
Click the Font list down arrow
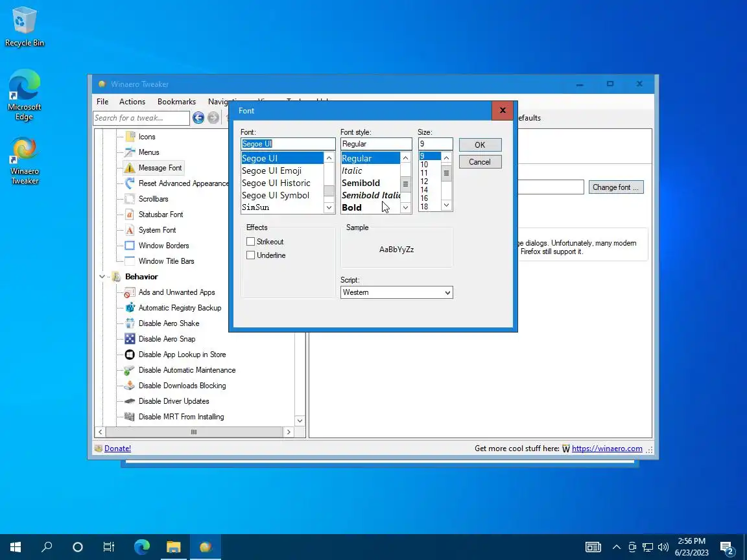(x=329, y=207)
